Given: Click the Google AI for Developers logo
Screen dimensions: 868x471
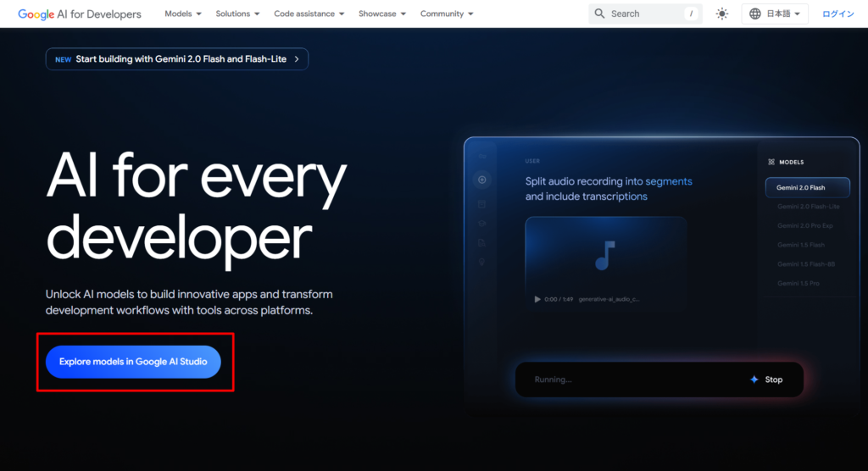Looking at the screenshot, I should point(80,14).
